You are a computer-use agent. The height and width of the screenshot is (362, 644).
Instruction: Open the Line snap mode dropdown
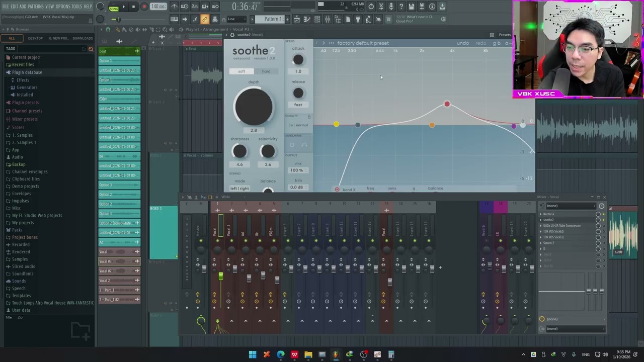(x=236, y=19)
